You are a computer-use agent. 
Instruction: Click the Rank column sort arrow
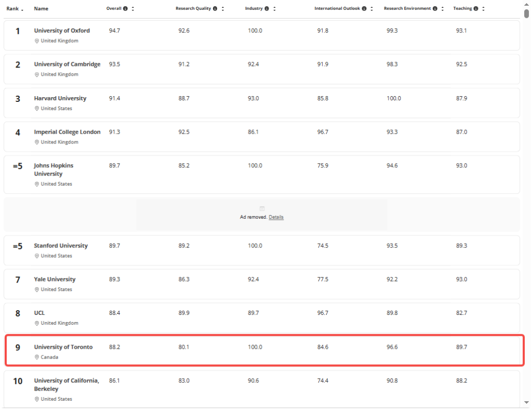click(x=23, y=9)
